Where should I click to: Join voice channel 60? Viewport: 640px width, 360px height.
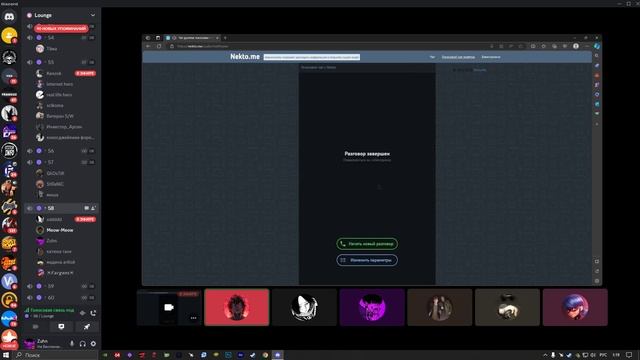click(61, 298)
